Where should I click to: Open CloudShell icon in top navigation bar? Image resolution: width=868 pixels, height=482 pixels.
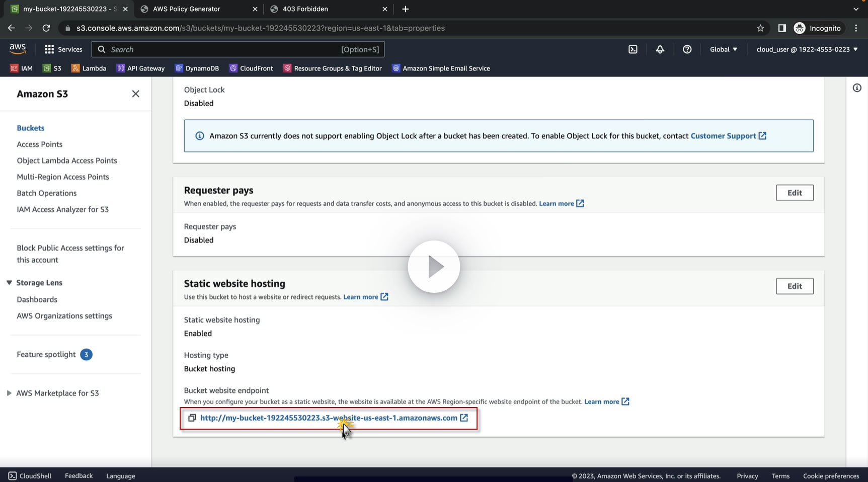click(633, 49)
